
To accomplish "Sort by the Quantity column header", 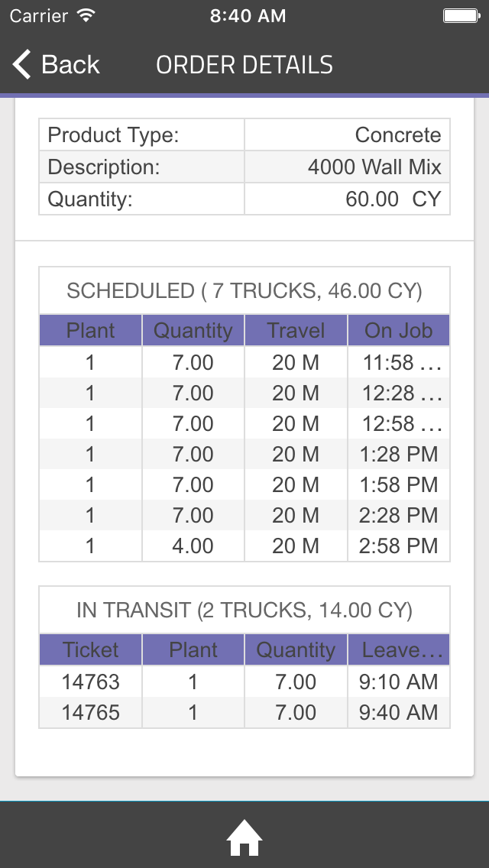I will (x=193, y=330).
